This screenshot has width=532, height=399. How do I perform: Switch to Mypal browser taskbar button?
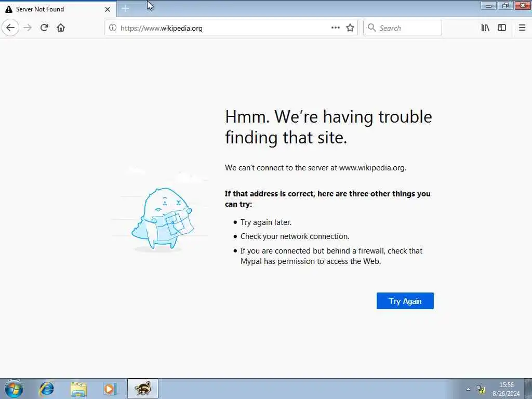coord(143,389)
